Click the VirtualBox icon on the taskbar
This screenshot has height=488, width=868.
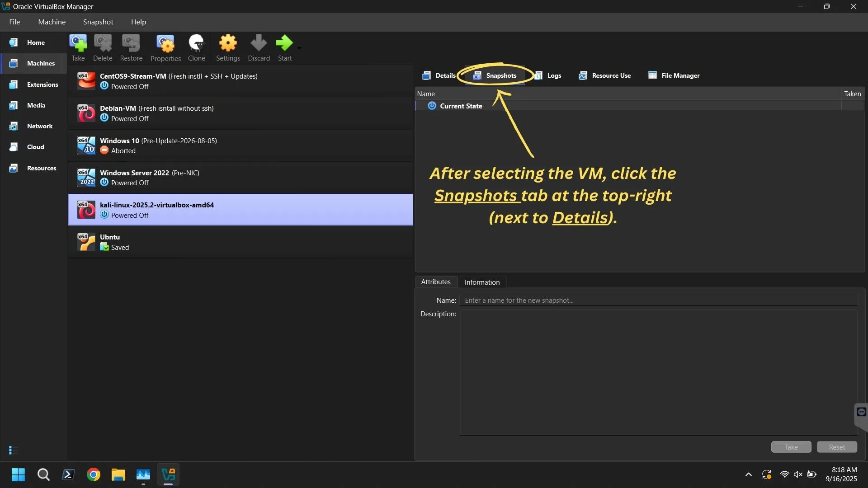point(168,475)
